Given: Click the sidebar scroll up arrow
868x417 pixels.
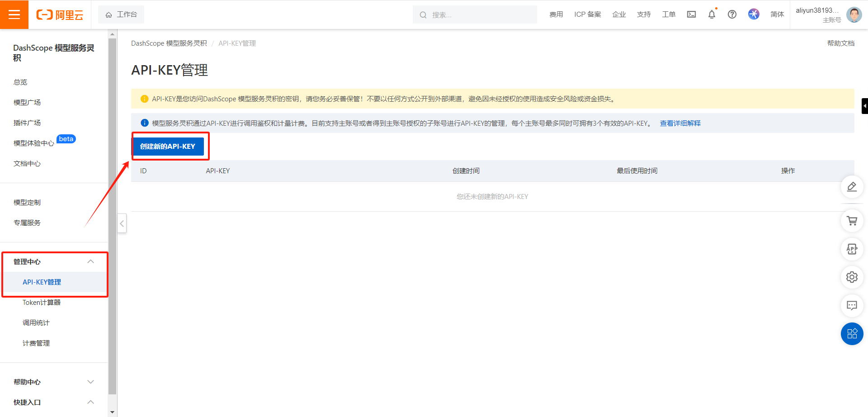Looking at the screenshot, I should tap(113, 34).
